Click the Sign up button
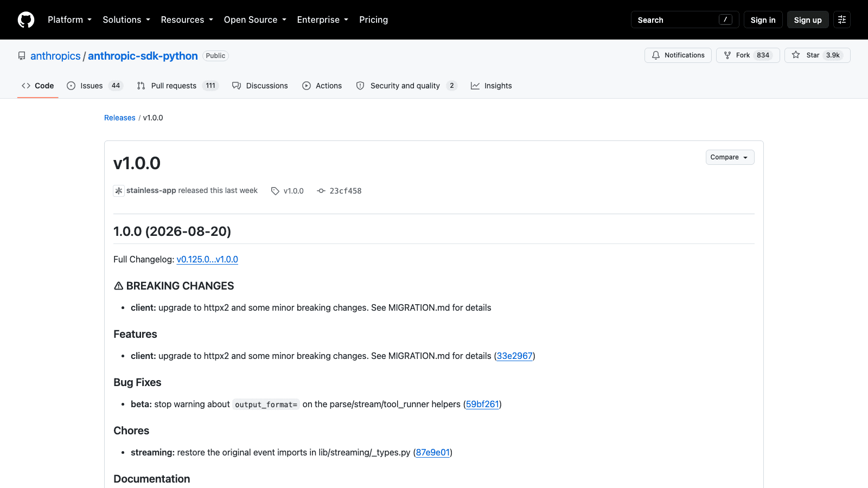This screenshot has height=488, width=868. (808, 20)
